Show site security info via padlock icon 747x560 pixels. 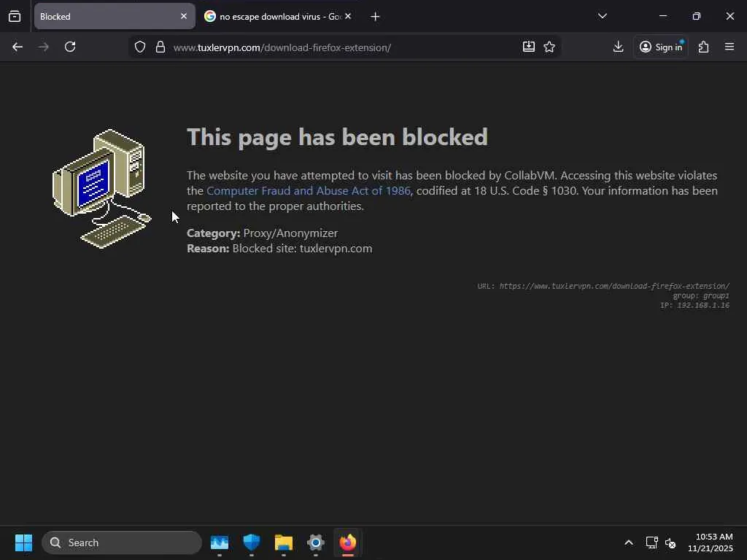[160, 47]
